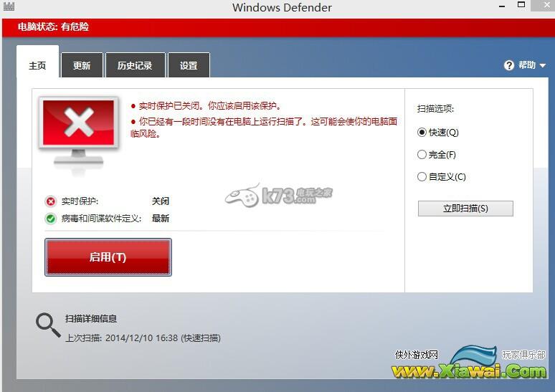This screenshot has height=392, width=555.
Task: Minimize the Windows Defender window
Action: [502, 6]
